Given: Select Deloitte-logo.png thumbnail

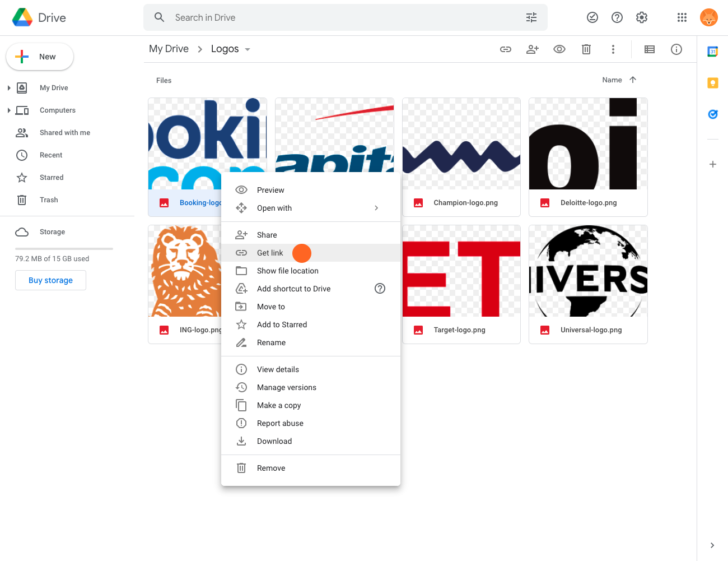Looking at the screenshot, I should (588, 144).
